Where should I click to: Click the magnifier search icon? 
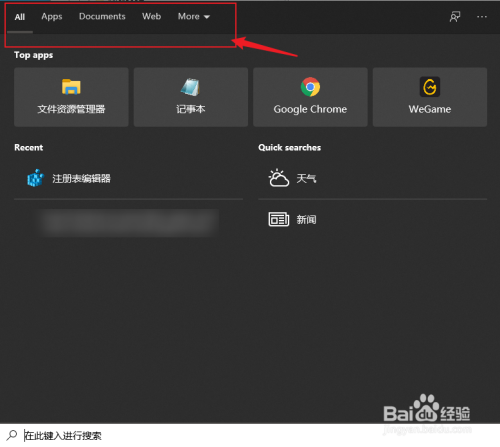tap(12, 435)
